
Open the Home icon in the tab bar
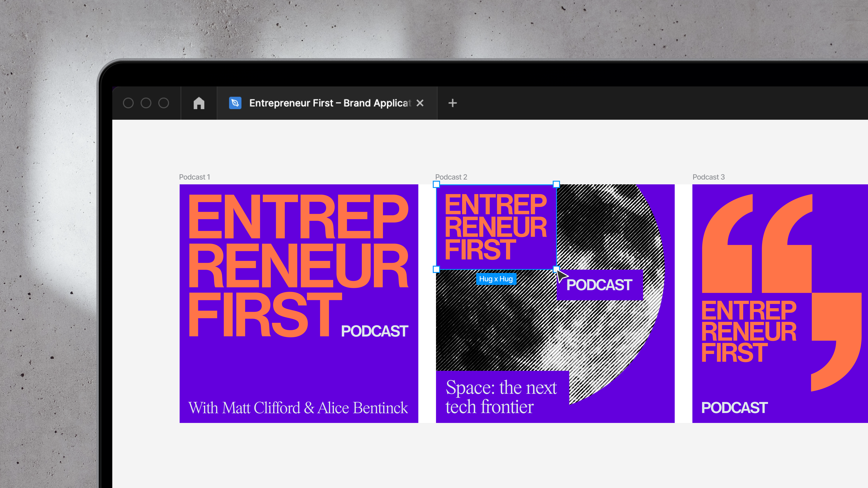coord(199,103)
